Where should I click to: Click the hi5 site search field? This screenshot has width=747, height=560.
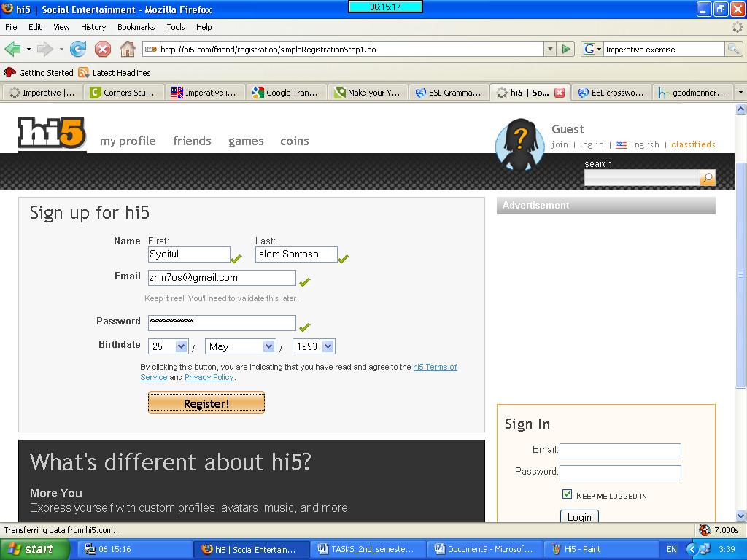[642, 178]
